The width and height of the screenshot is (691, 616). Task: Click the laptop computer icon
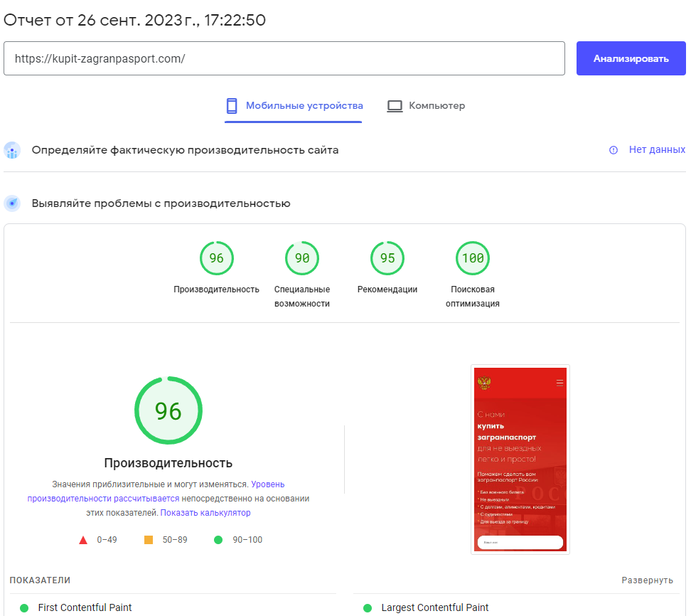tap(395, 106)
